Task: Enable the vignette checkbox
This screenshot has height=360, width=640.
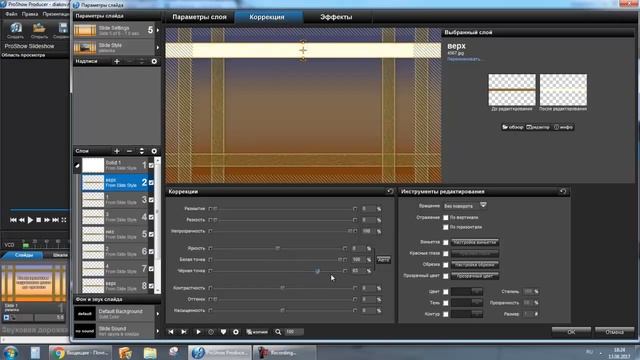Action: [446, 242]
